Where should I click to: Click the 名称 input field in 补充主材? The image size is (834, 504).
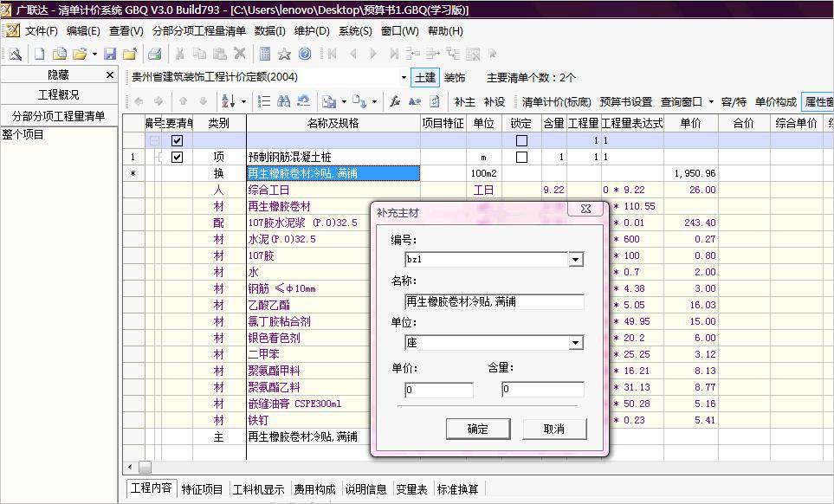click(495, 301)
